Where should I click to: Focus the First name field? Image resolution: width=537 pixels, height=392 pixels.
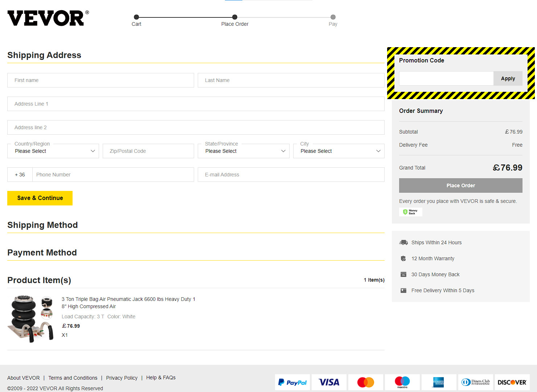[101, 80]
